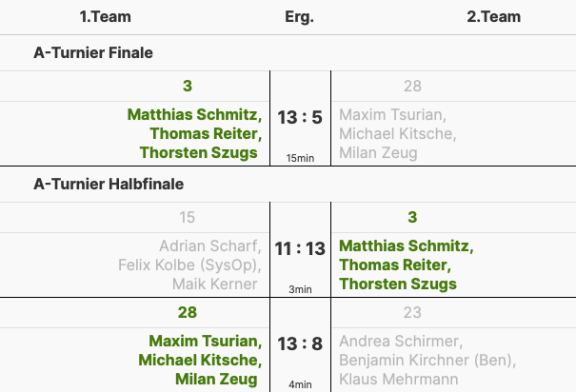
Task: Open the 11 : 13 semifinal score
Action: [300, 249]
